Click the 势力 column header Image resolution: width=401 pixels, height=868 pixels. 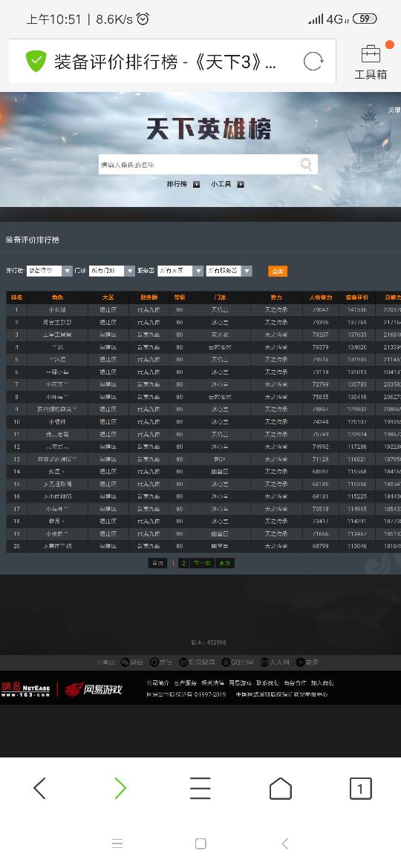pyautogui.click(x=276, y=297)
